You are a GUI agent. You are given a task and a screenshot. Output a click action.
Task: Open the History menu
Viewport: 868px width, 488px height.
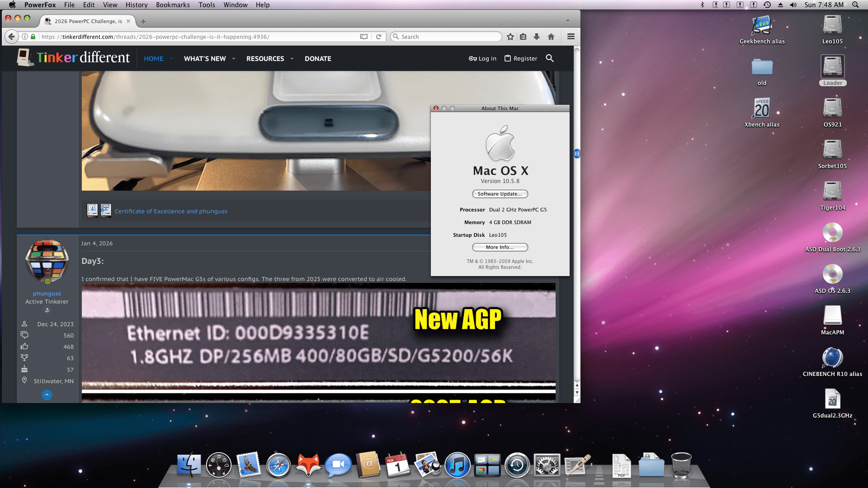tap(137, 5)
